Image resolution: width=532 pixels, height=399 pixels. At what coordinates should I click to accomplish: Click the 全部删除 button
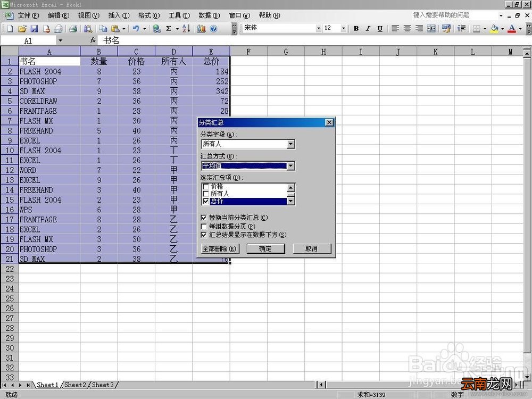click(x=220, y=248)
